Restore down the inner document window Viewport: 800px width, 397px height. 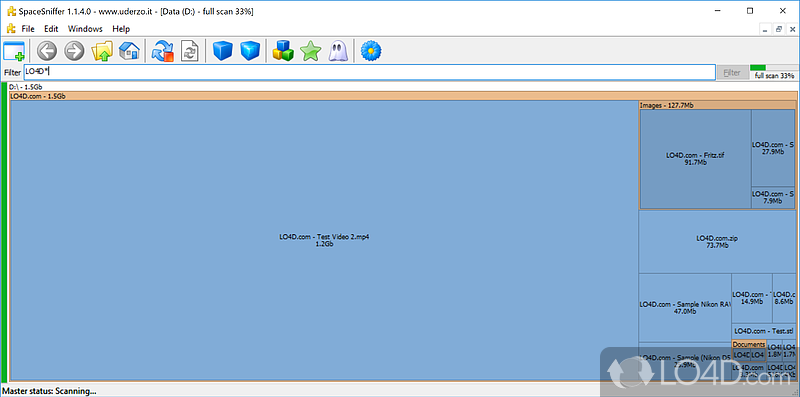click(x=779, y=30)
